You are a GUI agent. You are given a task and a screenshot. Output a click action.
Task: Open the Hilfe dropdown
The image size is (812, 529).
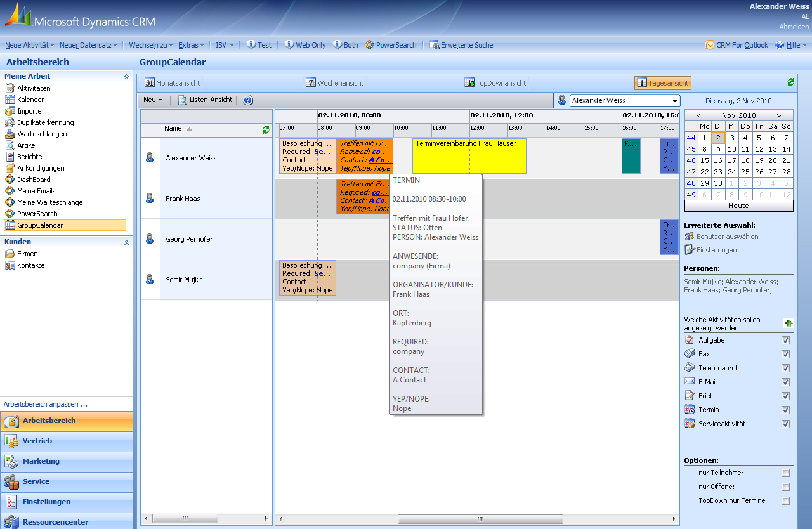pos(791,45)
